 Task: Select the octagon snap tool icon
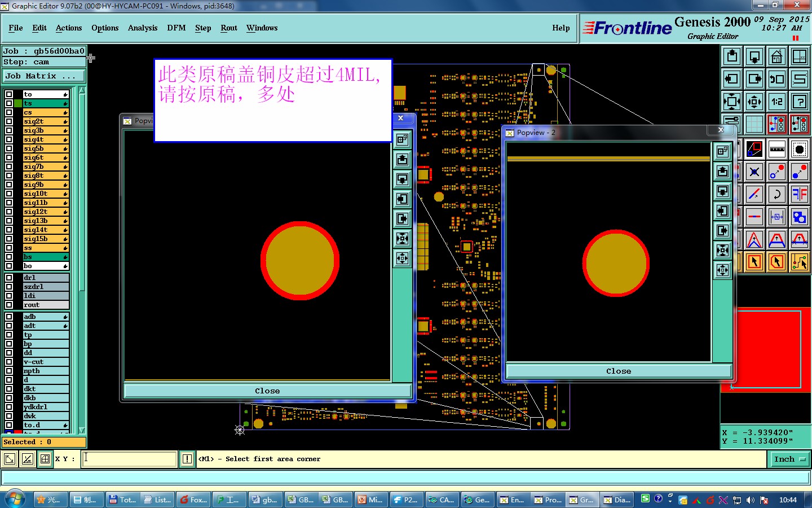[800, 149]
